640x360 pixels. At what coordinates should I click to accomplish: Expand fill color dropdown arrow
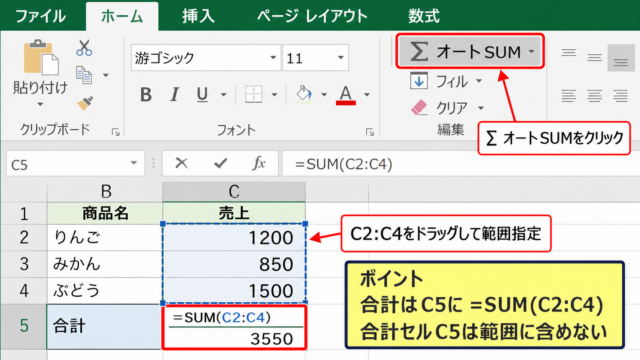[x=324, y=95]
